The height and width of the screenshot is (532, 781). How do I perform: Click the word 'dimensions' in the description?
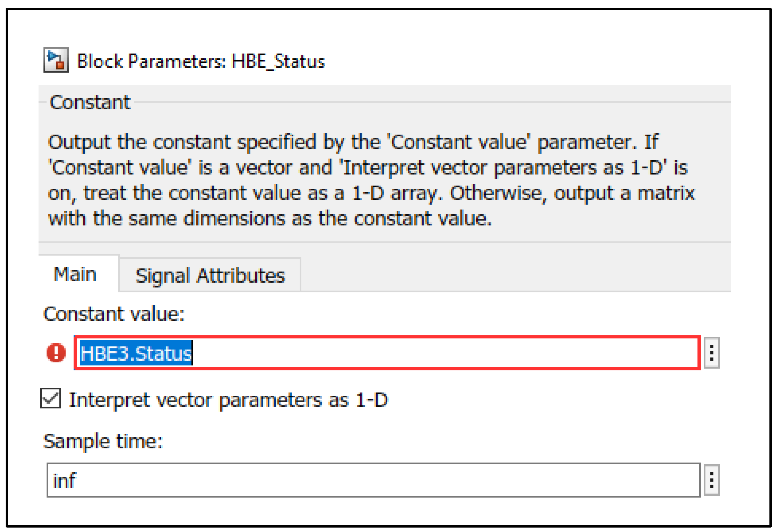(x=234, y=218)
